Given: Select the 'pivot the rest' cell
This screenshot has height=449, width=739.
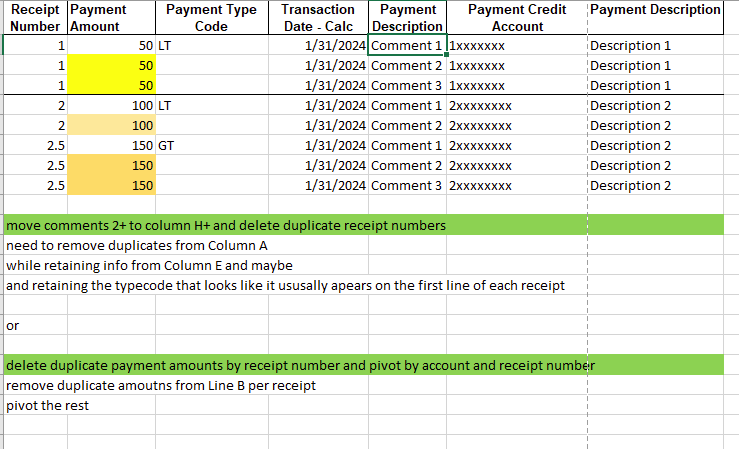Looking at the screenshot, I should [x=35, y=405].
